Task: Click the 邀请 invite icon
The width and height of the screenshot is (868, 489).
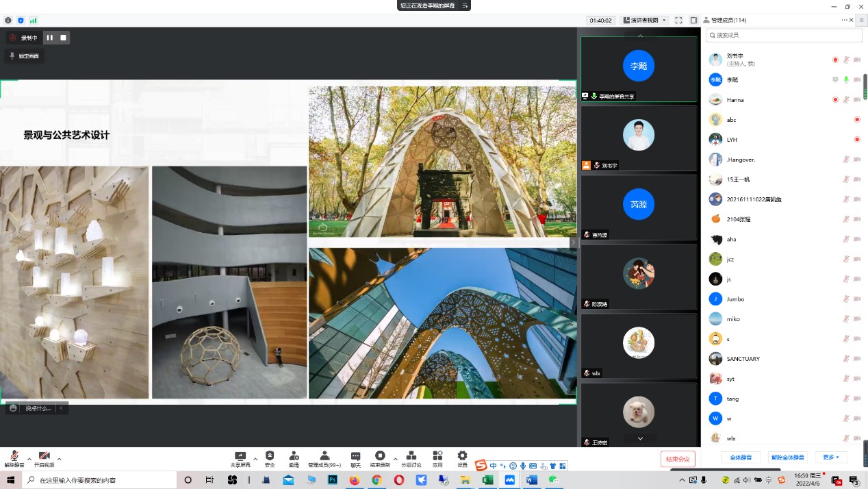Action: tap(294, 456)
